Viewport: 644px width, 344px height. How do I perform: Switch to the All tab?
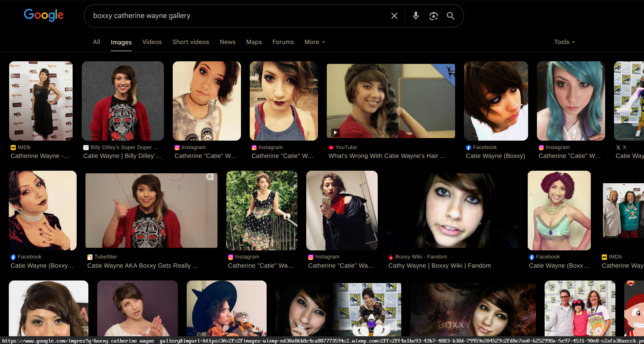point(96,42)
